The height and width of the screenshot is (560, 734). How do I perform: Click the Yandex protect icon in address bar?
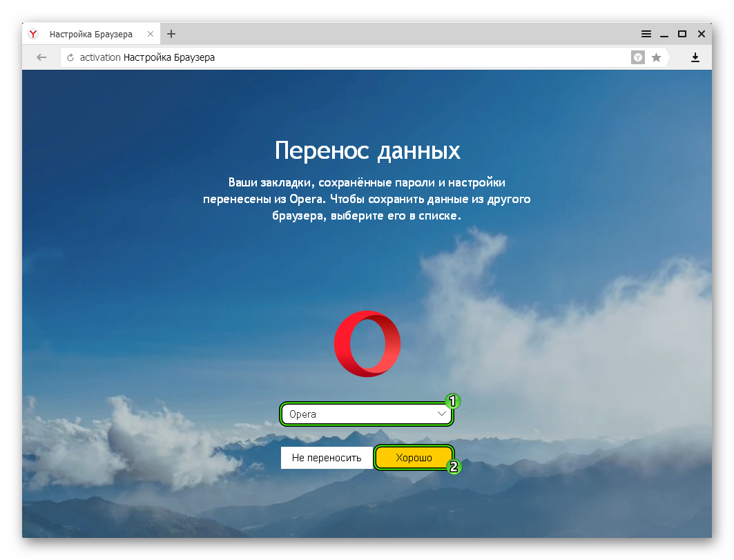(x=637, y=57)
